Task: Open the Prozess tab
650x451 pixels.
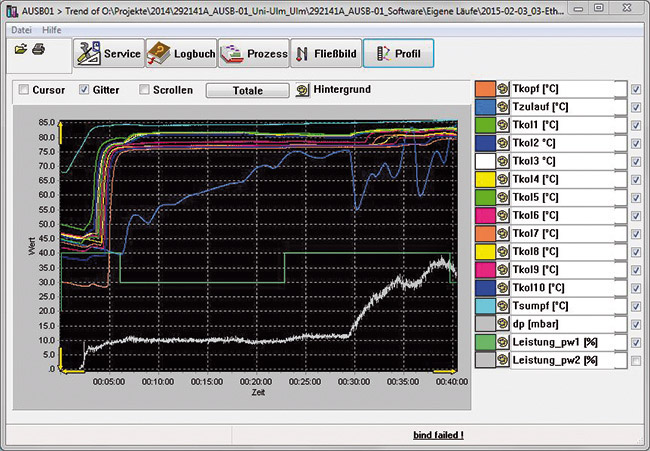Action: coord(254,53)
